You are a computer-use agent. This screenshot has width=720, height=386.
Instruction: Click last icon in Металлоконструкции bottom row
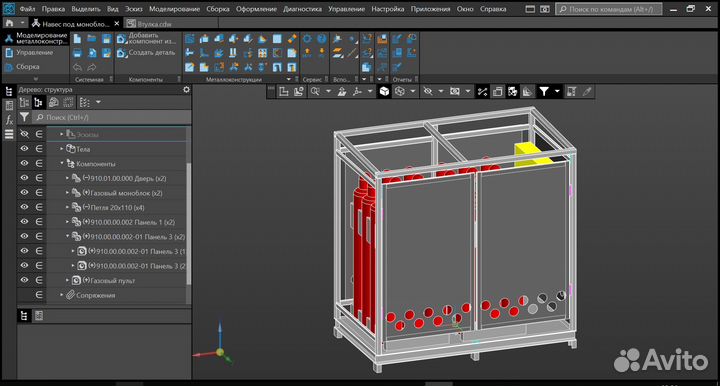coord(292,67)
